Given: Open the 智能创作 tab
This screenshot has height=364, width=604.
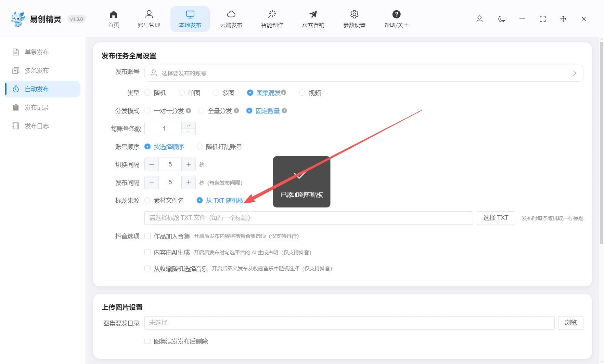Looking at the screenshot, I should (272, 19).
